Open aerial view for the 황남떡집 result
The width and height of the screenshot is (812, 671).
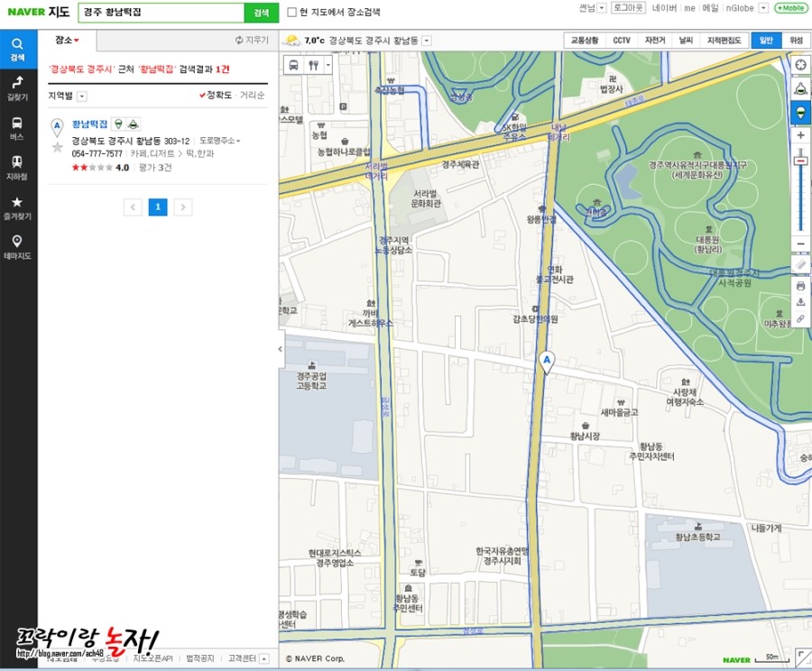(x=134, y=124)
